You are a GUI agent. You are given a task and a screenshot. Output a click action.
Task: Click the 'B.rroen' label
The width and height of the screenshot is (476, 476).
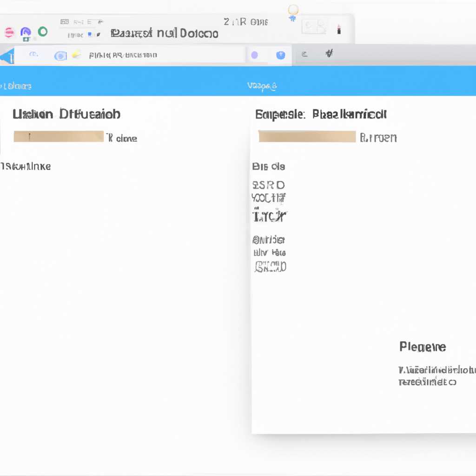pyautogui.click(x=378, y=138)
